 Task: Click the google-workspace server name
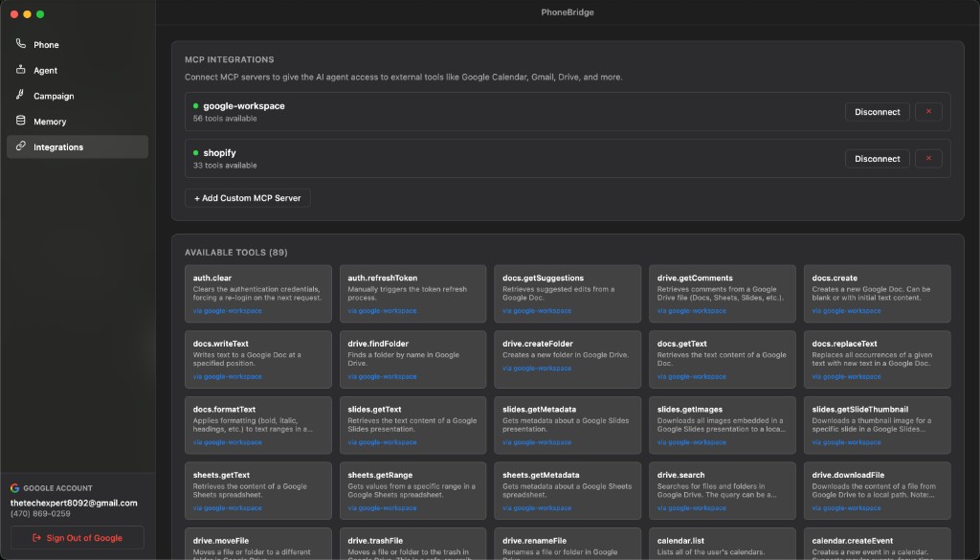[244, 105]
